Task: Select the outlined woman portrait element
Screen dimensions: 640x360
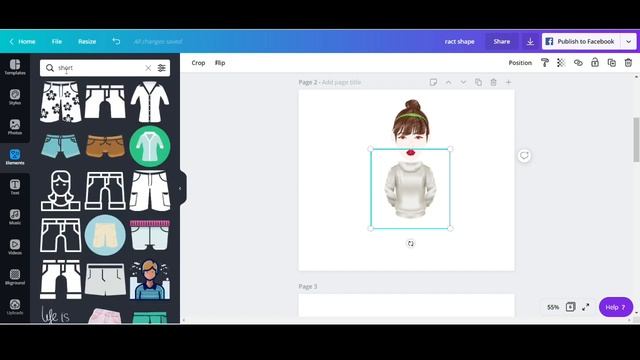Action: (x=60, y=191)
